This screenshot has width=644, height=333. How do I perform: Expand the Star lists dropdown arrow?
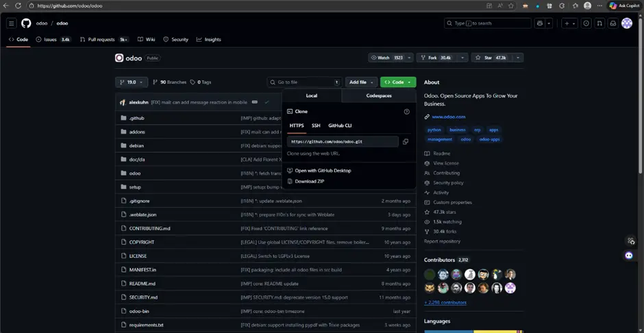pos(518,58)
